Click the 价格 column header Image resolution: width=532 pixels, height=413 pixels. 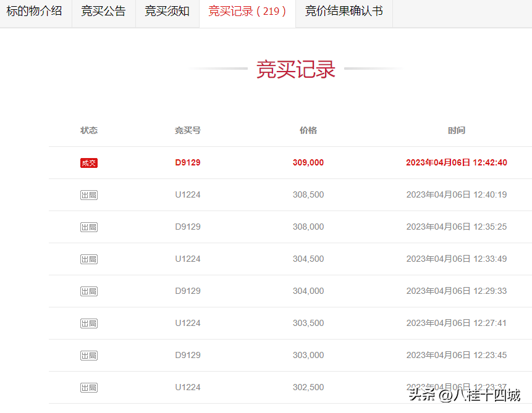[x=308, y=130]
